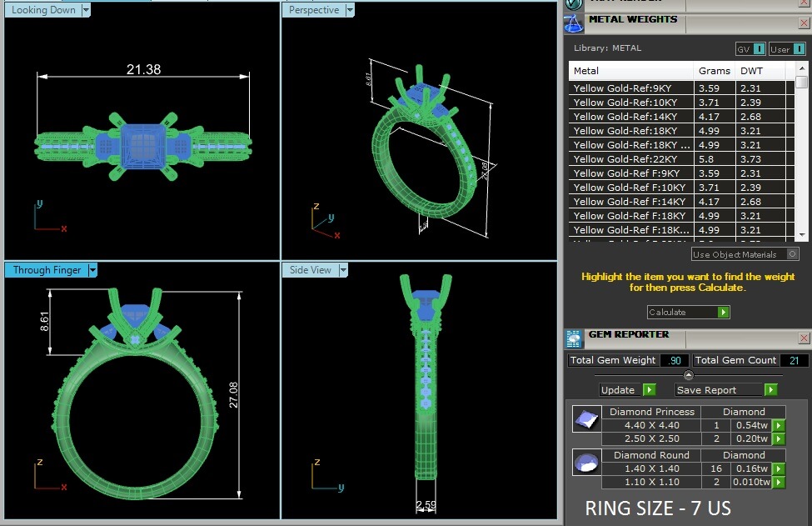Select Yellow Gold-Ref:18KY row
Image resolution: width=812 pixels, height=526 pixels.
[x=681, y=131]
